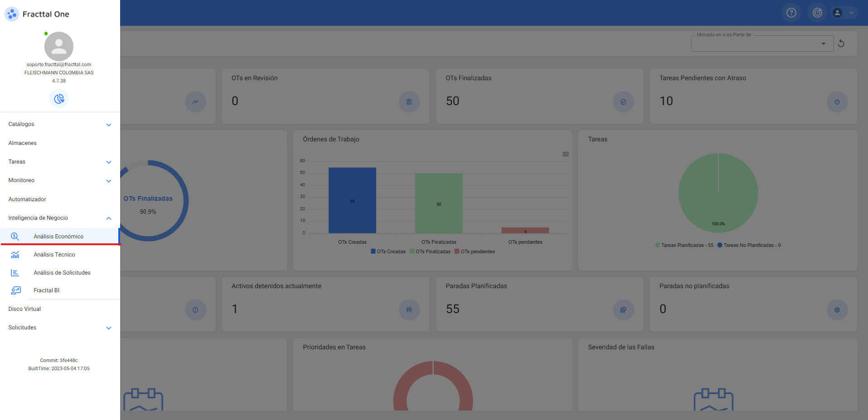This screenshot has width=868, height=420.
Task: Click the OTs Finalizadas checkmark icon
Action: click(623, 102)
